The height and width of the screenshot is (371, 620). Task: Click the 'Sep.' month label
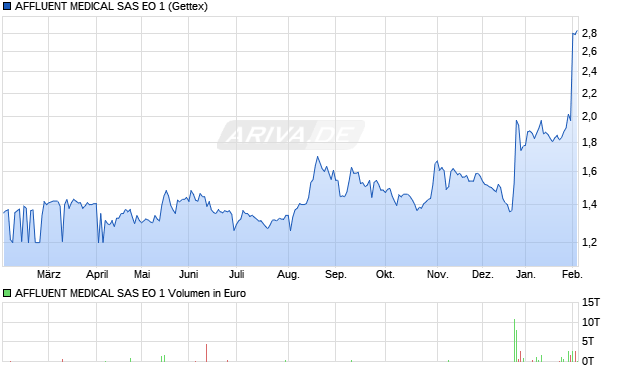coord(336,274)
